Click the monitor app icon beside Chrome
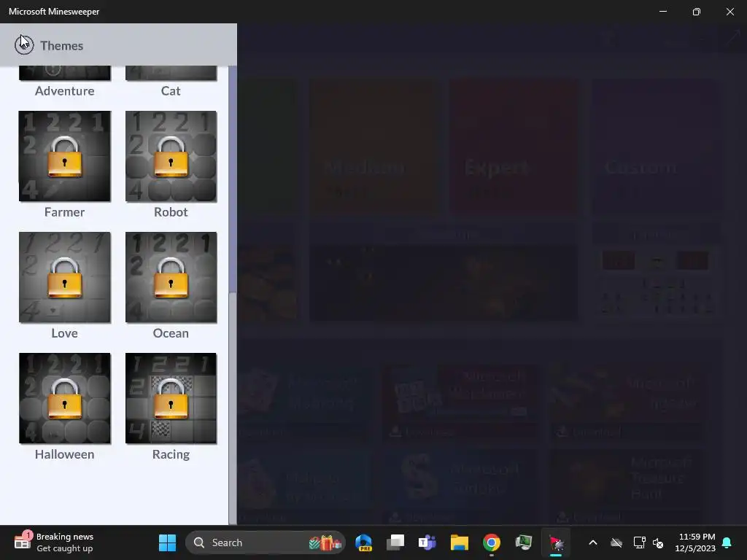The height and width of the screenshot is (560, 747). tap(524, 542)
